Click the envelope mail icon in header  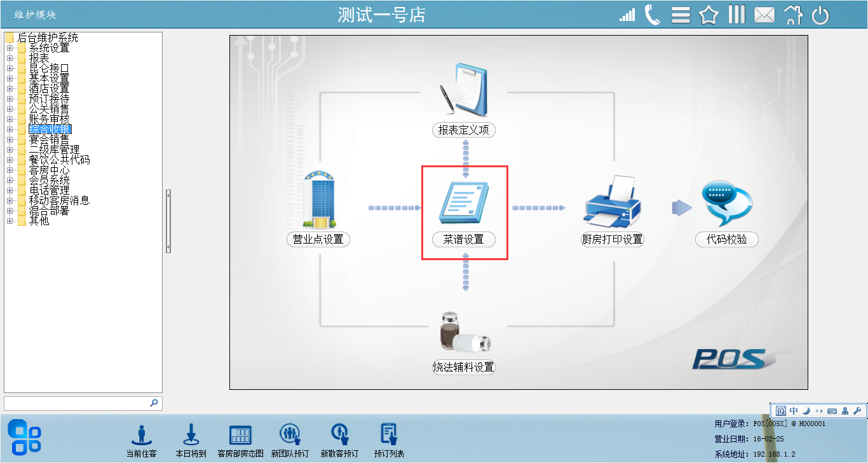[764, 15]
